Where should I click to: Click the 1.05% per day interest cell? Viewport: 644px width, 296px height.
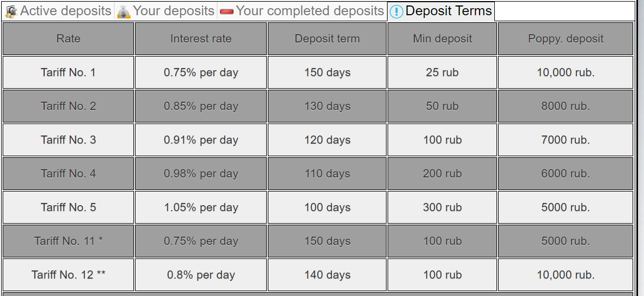[x=201, y=207]
